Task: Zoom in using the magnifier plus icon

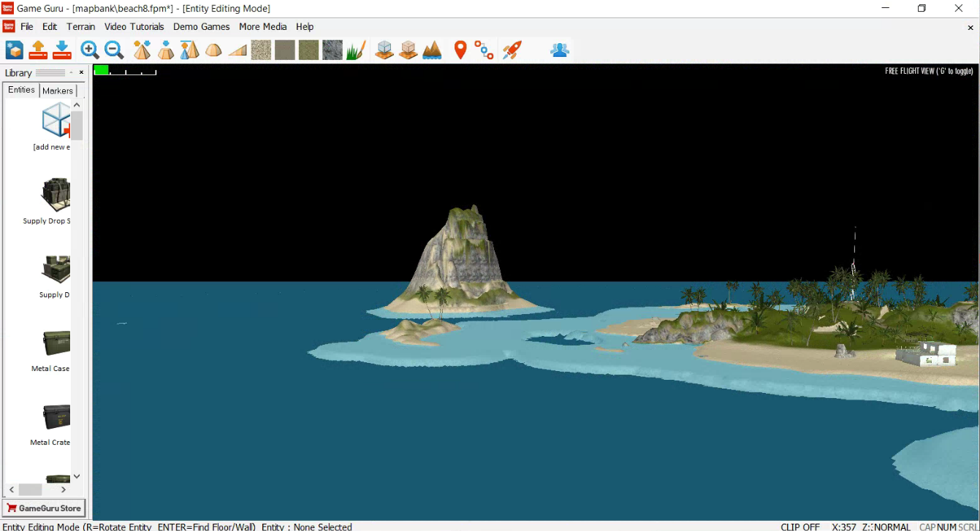Action: coord(90,50)
